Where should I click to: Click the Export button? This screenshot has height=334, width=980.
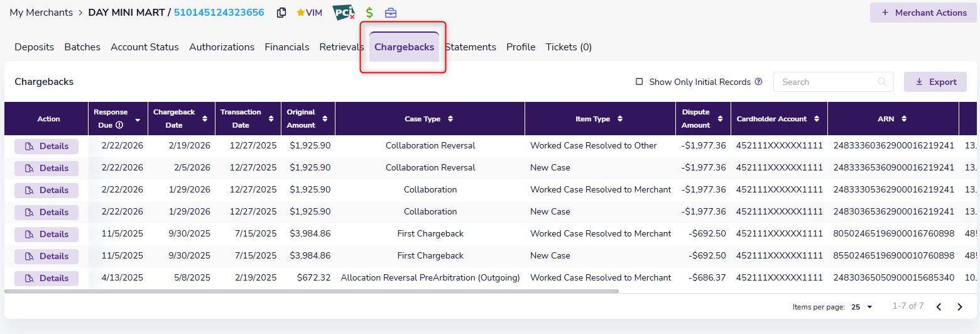point(935,82)
